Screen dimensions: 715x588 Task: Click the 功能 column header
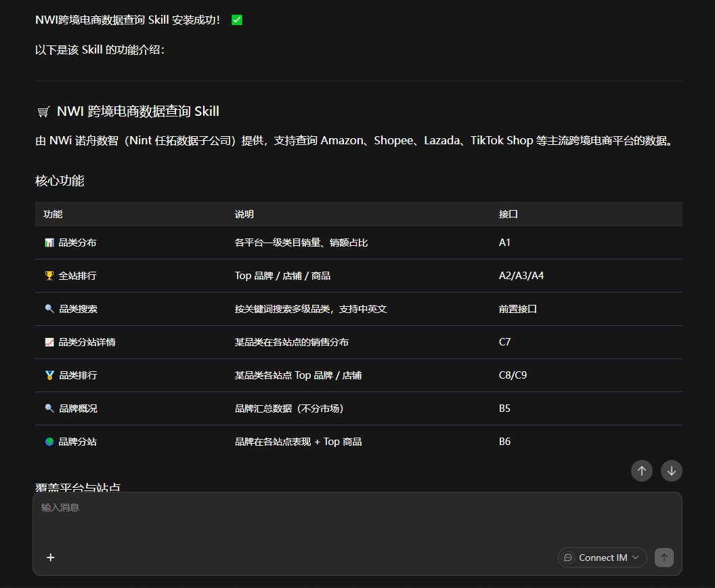(53, 214)
